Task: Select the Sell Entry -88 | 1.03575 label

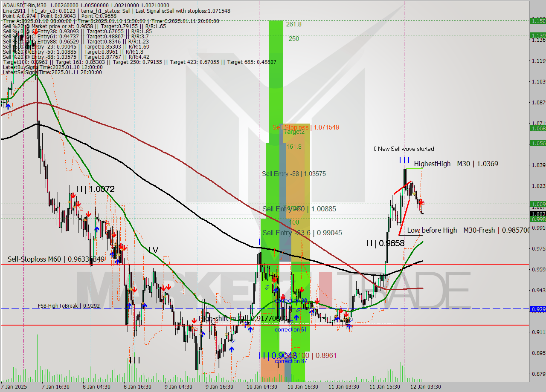Action: point(294,174)
